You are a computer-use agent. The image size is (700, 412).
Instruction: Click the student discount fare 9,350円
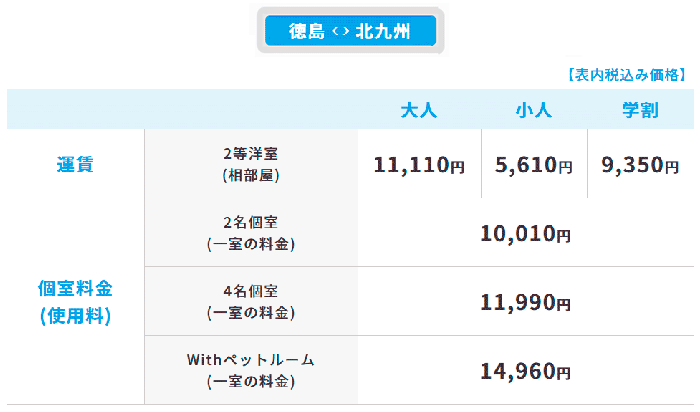tap(640, 165)
